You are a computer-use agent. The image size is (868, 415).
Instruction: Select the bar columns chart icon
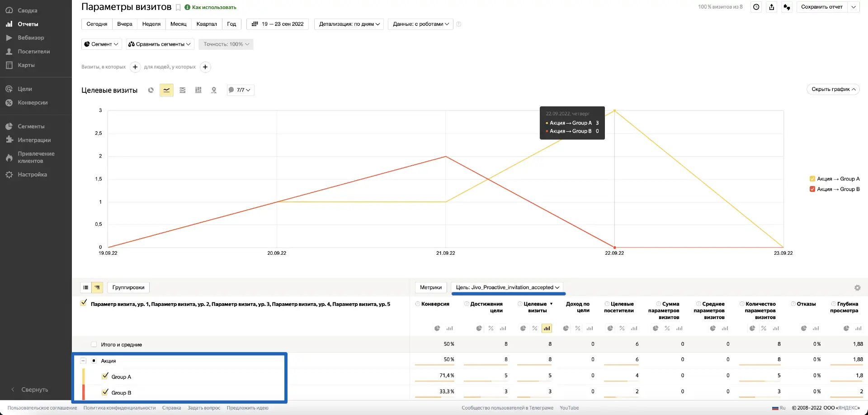tap(198, 90)
